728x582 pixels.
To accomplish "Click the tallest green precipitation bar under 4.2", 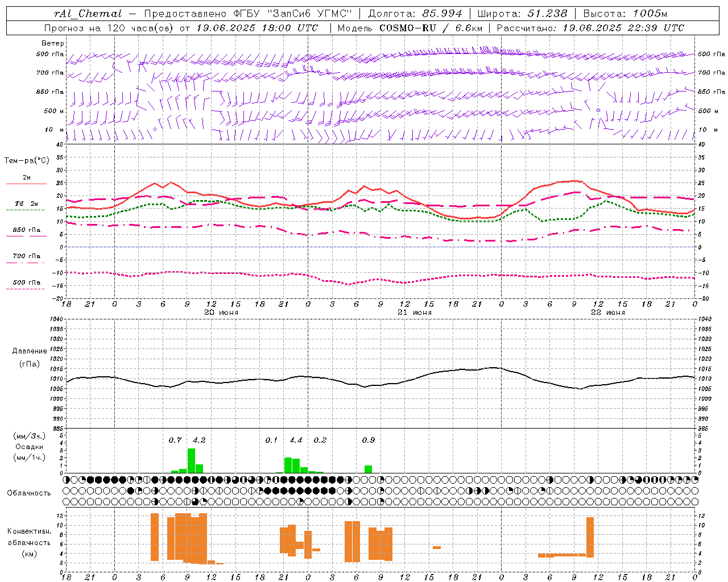I will pos(191,461).
